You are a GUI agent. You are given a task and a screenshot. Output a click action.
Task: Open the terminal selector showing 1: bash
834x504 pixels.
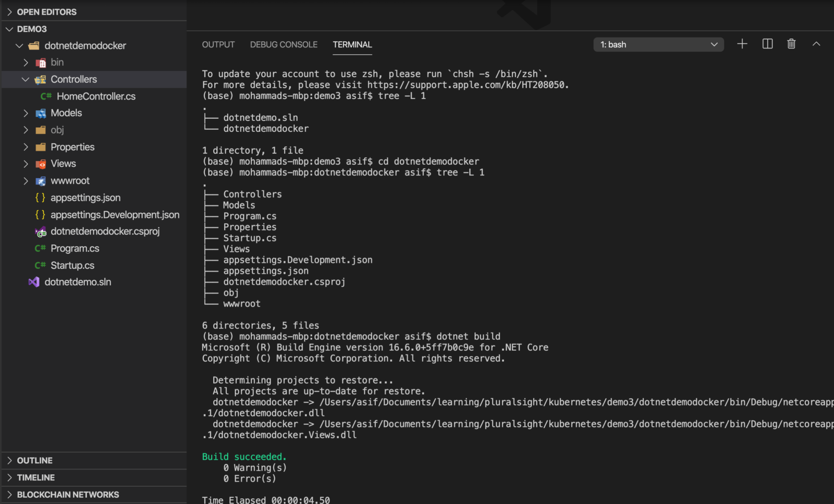658,44
